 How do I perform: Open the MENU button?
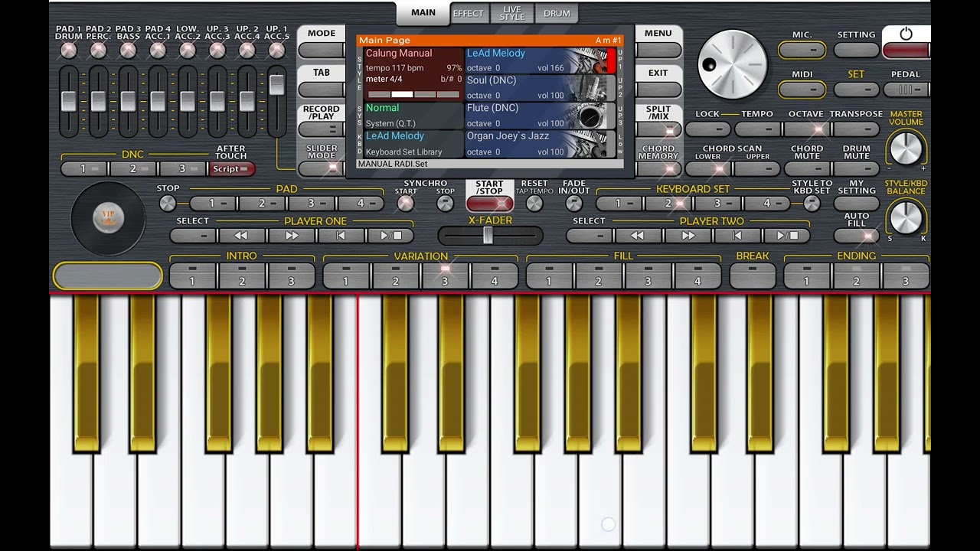coord(658,51)
